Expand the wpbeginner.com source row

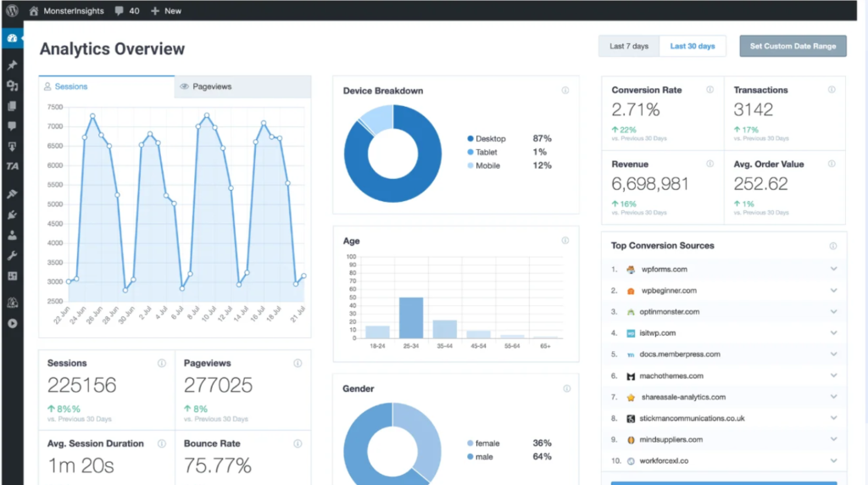[x=834, y=290]
